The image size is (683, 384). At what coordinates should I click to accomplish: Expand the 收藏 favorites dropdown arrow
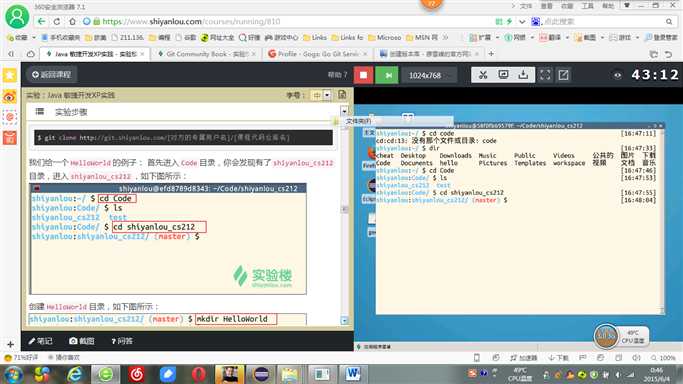coord(34,38)
